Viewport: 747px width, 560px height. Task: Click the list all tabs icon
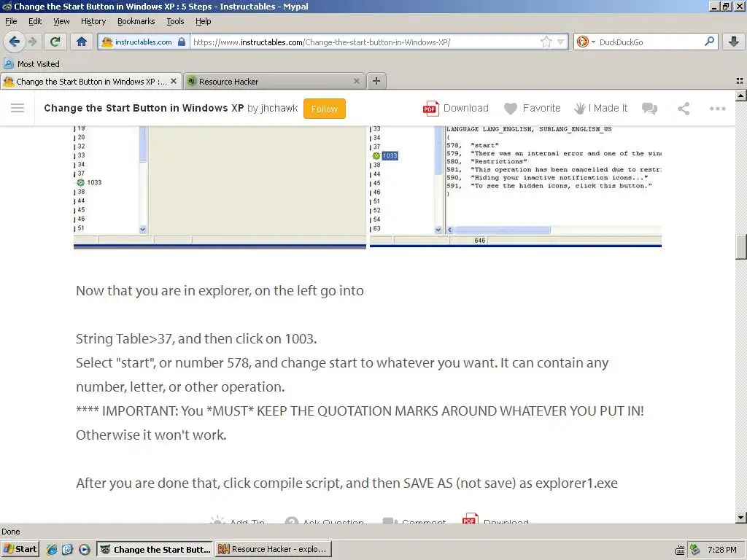[740, 81]
